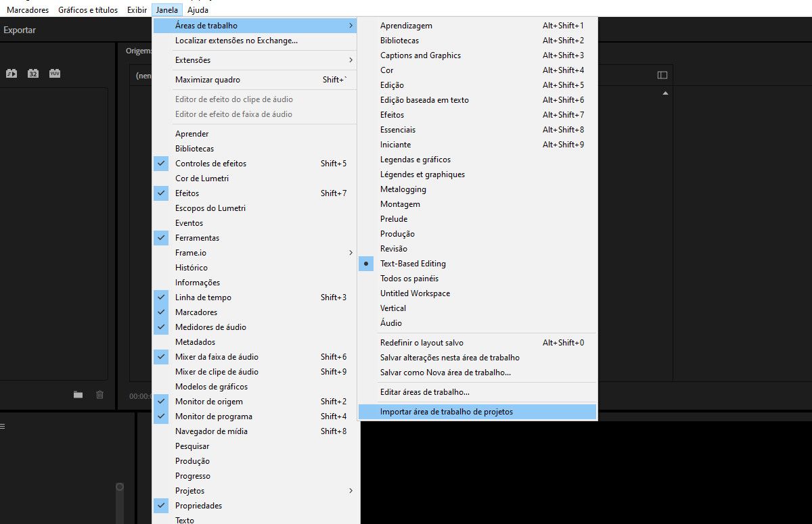Toggle Controles de efeitos panel
The height and width of the screenshot is (524, 812).
(254, 164)
